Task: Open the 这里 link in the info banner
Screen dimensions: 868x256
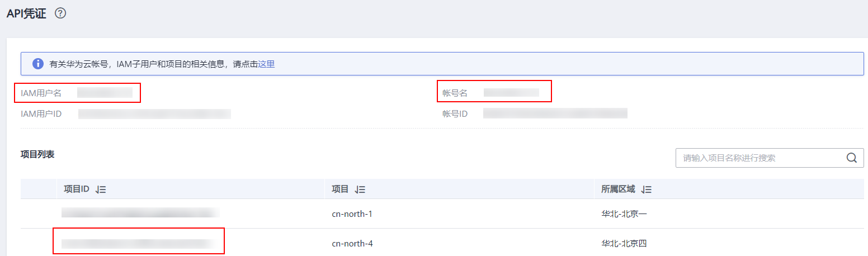Action: tap(266, 64)
